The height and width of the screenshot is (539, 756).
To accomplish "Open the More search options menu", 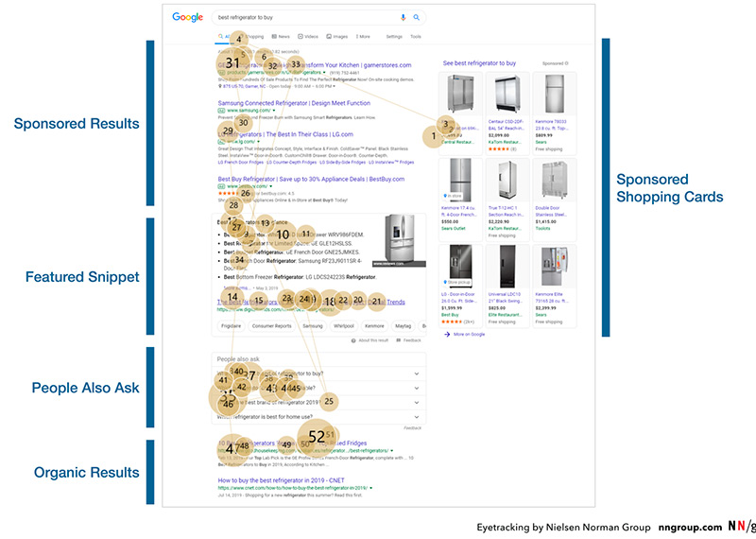I will pos(363,36).
